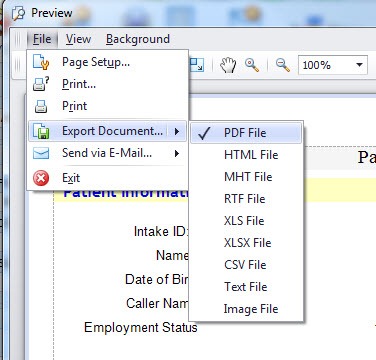Image resolution: width=376 pixels, height=360 pixels.
Task: Open Send via E-Mail... submenu
Action: coord(107,153)
